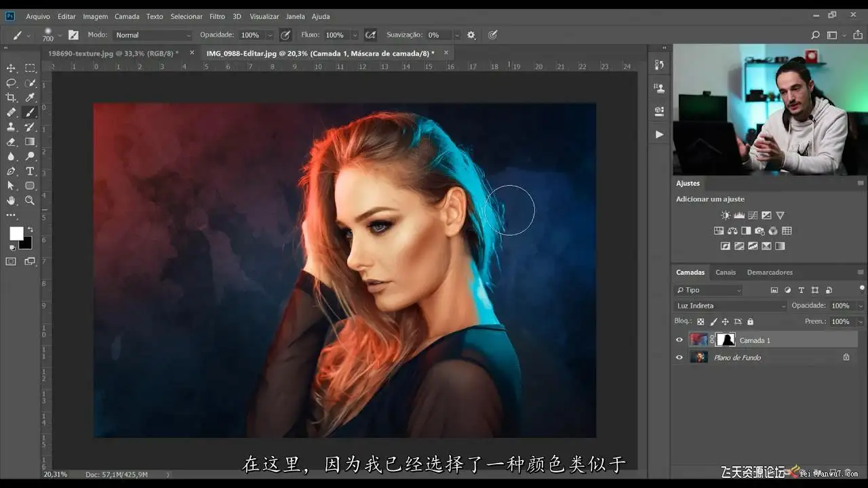Open the Filtro menu
Image resolution: width=868 pixels, height=488 pixels.
click(x=217, y=16)
